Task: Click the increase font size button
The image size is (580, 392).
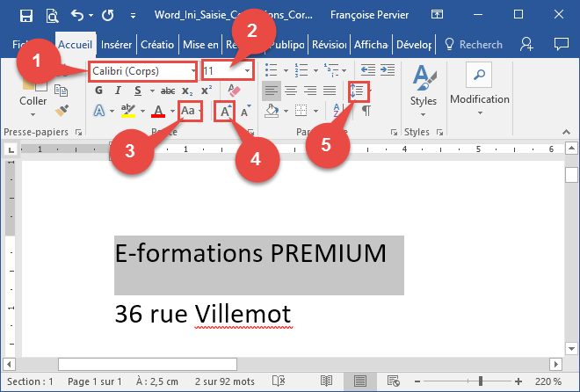Action: 226,111
